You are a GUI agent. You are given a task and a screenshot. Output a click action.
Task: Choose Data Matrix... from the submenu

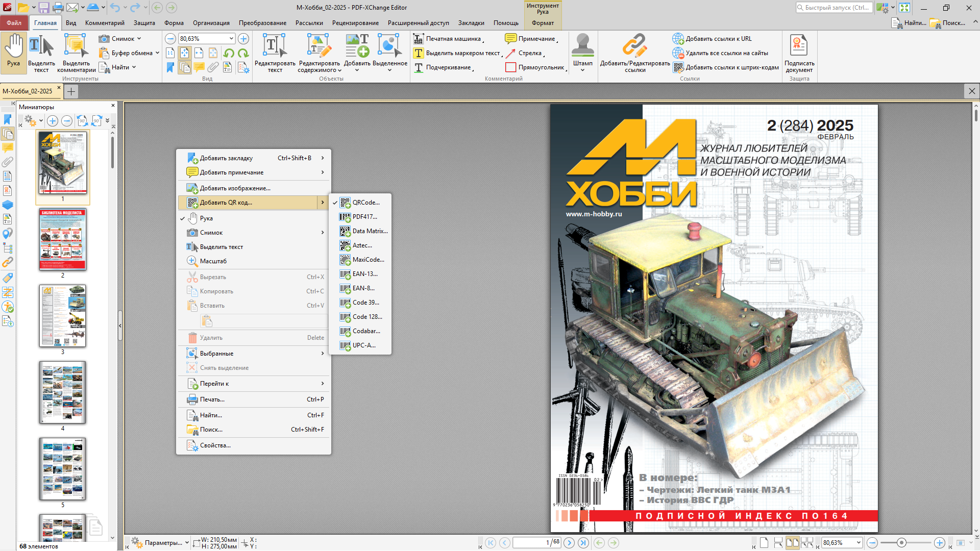[x=370, y=231]
